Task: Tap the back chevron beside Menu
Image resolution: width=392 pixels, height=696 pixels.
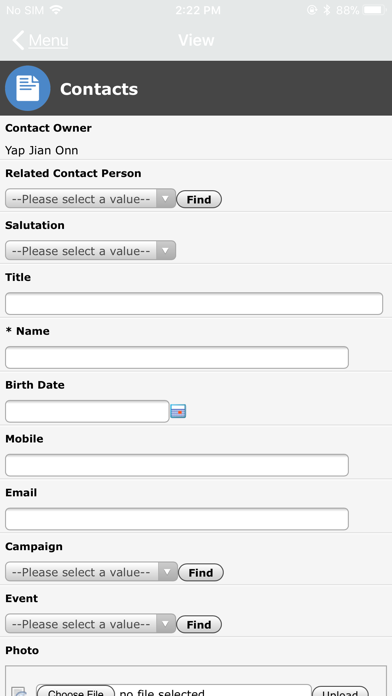Action: pyautogui.click(x=18, y=40)
